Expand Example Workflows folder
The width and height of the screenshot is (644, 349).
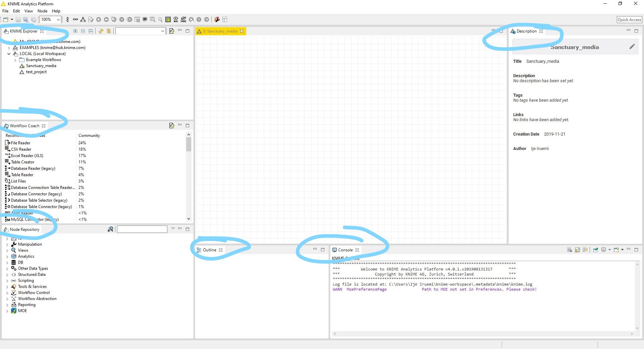(15, 60)
